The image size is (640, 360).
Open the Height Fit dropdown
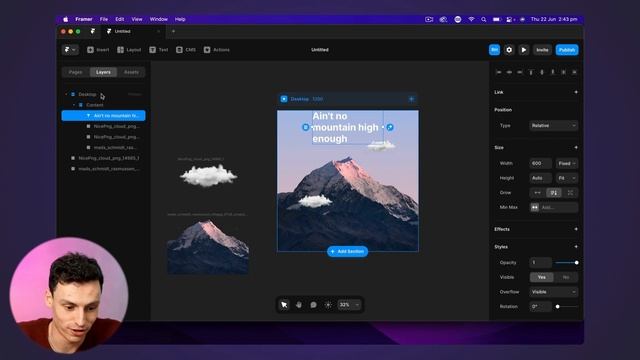coord(567,178)
